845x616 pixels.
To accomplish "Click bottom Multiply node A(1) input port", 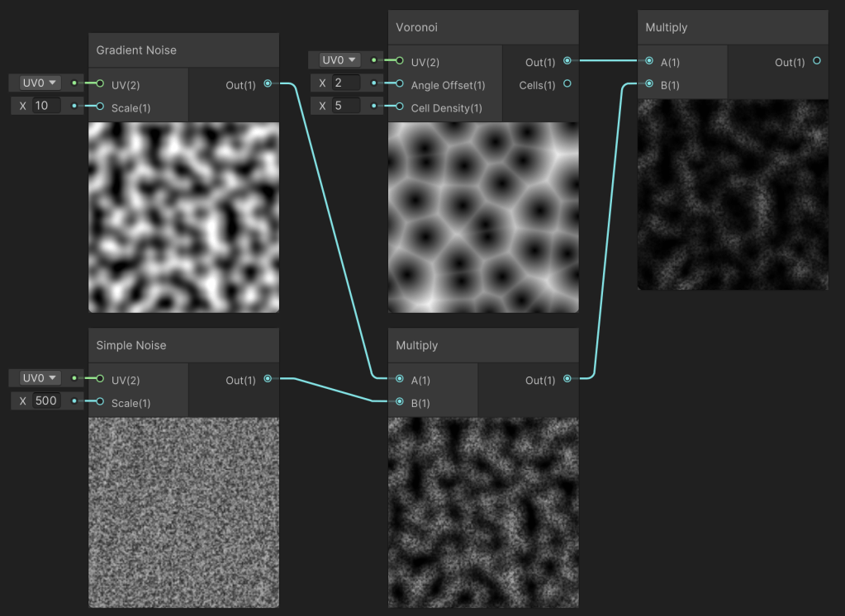I will (400, 379).
